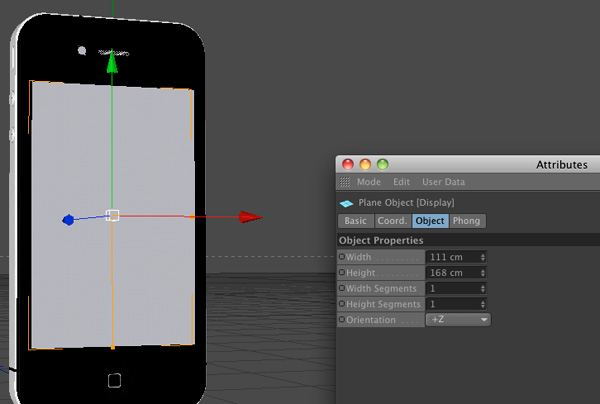The width and height of the screenshot is (600, 404).
Task: Minimize the Attributes window
Action: tap(365, 164)
